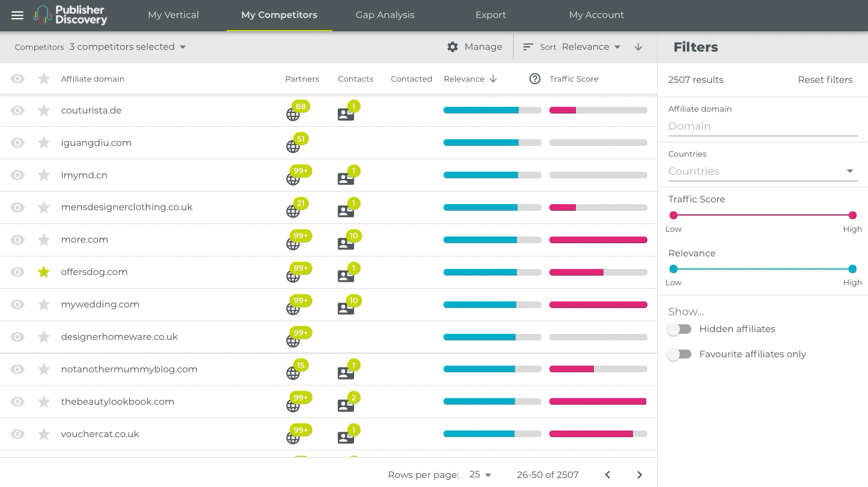The width and height of the screenshot is (868, 487).
Task: Click the Publisher Discovery logo
Action: 70,15
